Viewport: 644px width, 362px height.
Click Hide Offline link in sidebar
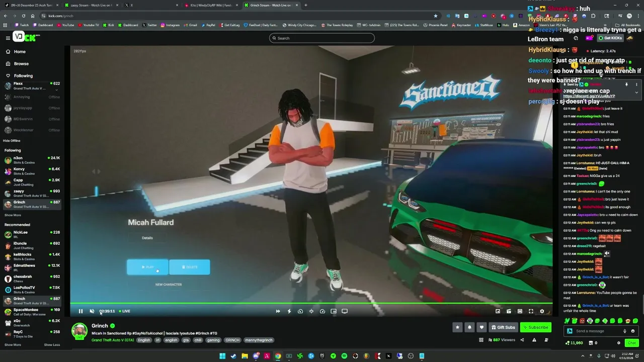click(x=12, y=141)
